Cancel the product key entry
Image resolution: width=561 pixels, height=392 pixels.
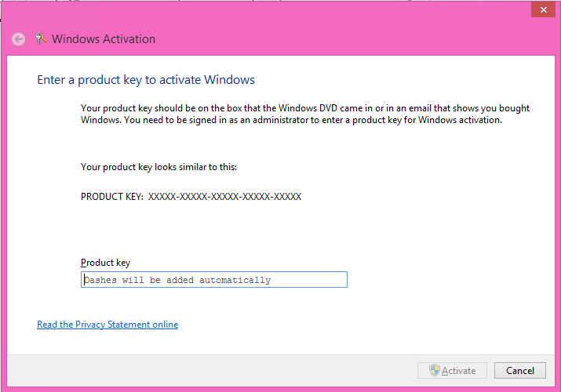520,370
